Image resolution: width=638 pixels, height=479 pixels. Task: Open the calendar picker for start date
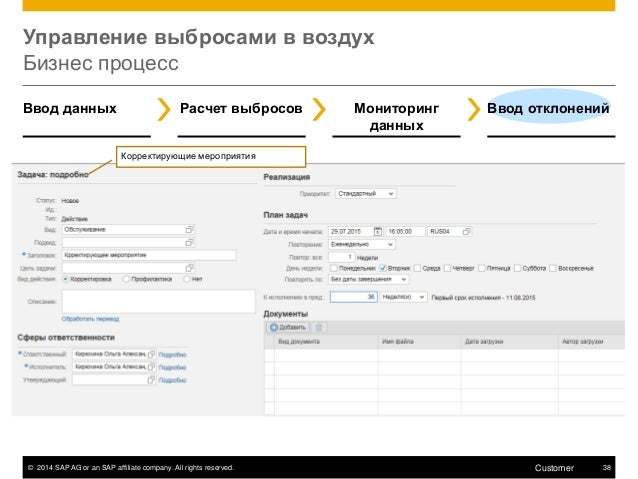click(377, 230)
